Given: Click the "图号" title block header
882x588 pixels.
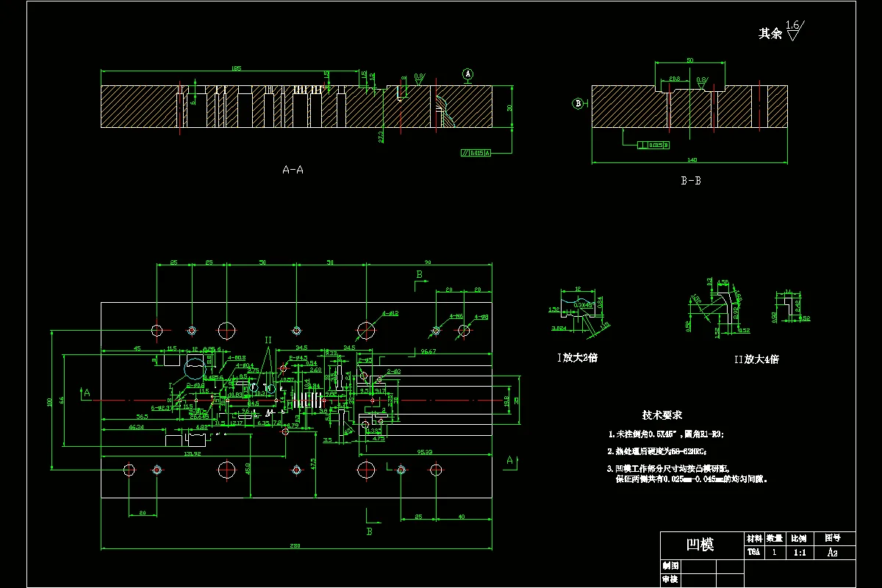Looking at the screenshot, I should tap(833, 538).
